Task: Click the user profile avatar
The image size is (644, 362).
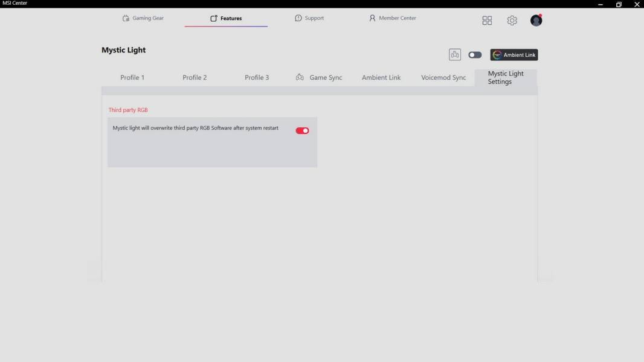Action: pyautogui.click(x=536, y=21)
